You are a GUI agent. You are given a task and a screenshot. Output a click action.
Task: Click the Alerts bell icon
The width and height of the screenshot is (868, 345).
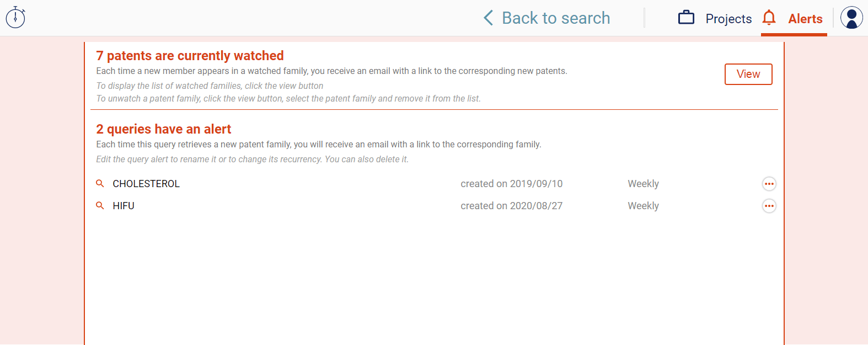coord(769,18)
